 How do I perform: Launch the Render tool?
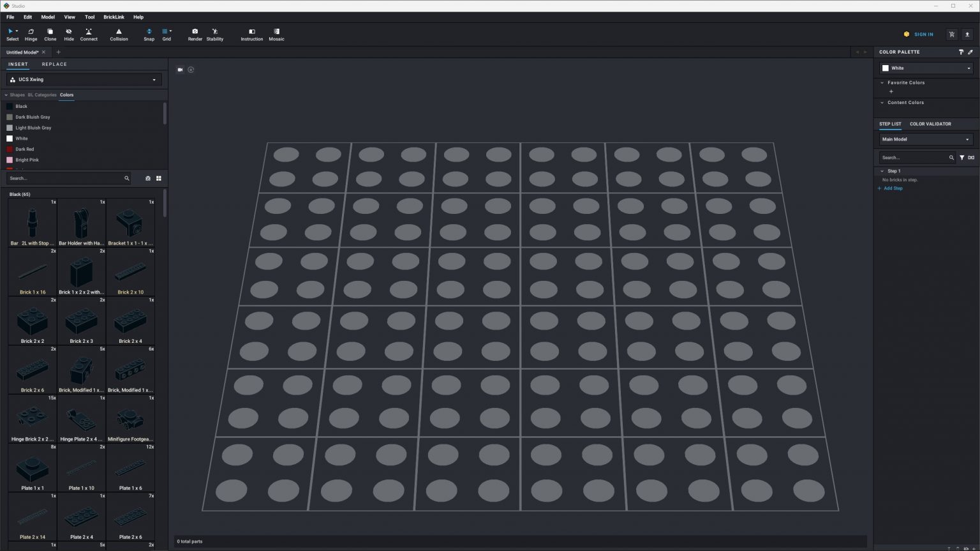pos(195,34)
